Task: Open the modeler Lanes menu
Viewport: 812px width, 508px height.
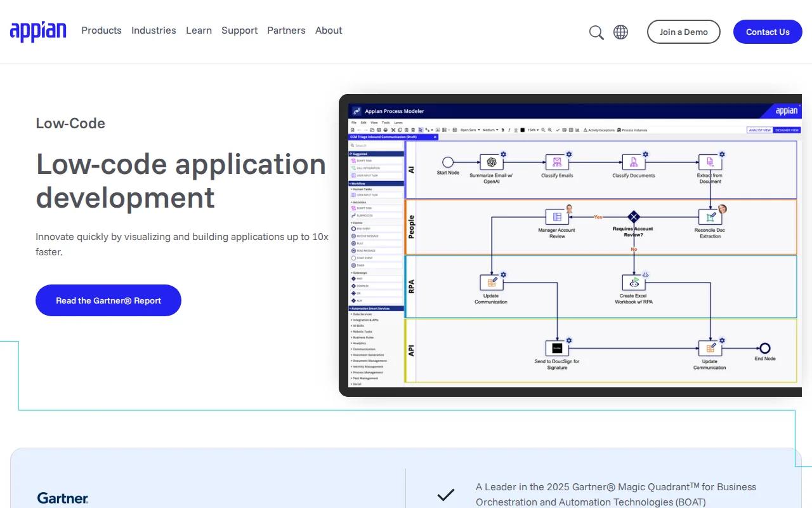Action: click(x=398, y=123)
